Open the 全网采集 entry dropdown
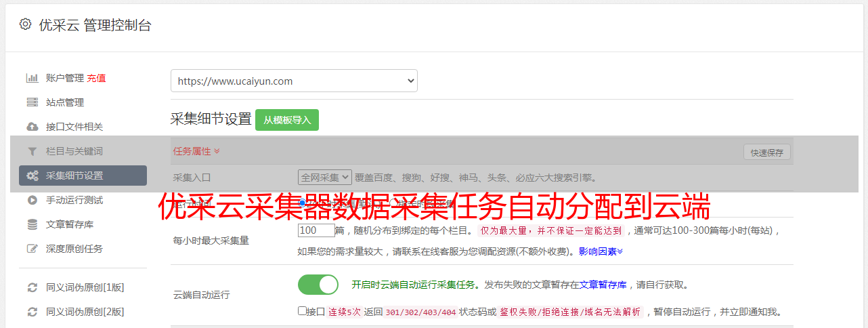Image resolution: width=868 pixels, height=328 pixels. point(325,177)
